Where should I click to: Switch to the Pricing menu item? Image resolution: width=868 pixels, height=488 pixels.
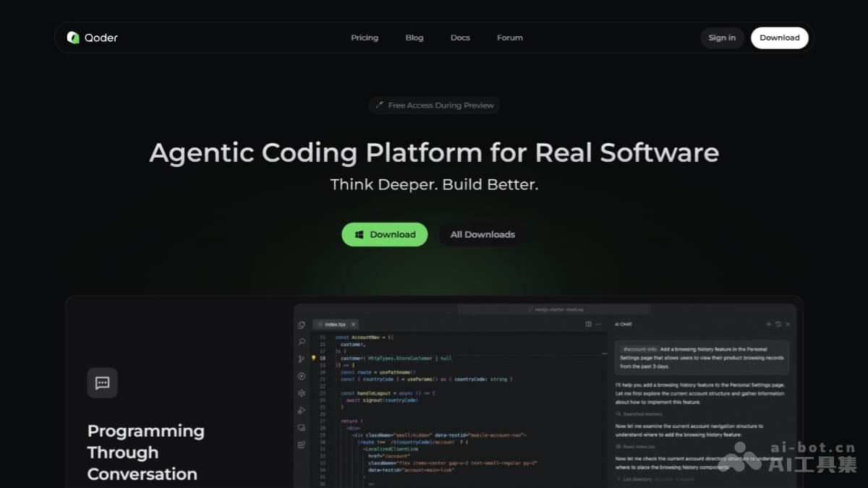[365, 37]
